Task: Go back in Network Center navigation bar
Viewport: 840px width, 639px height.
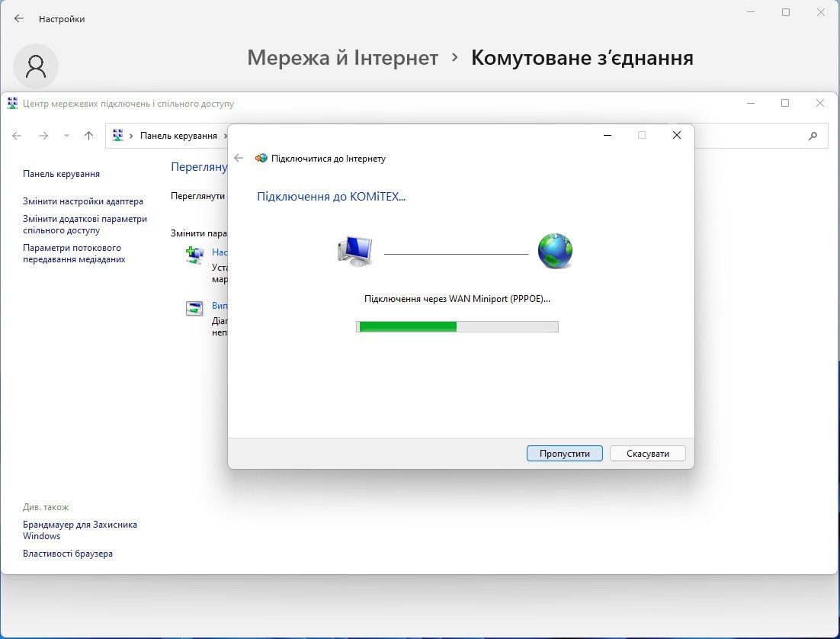Action: 17,136
